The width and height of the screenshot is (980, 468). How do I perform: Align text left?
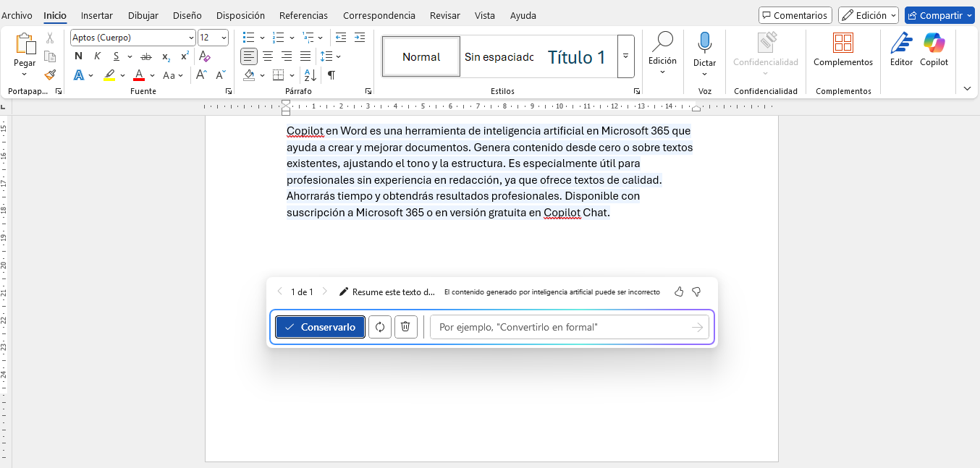pos(249,56)
